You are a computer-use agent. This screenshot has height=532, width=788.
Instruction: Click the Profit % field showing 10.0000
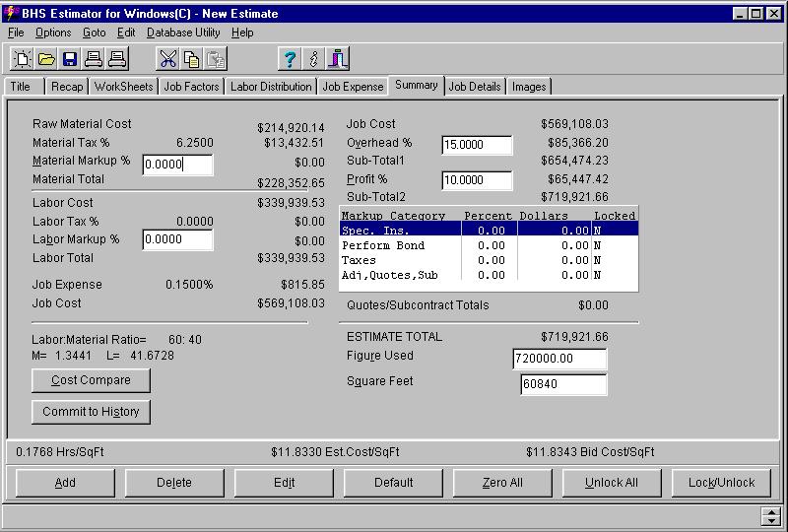pos(477,180)
